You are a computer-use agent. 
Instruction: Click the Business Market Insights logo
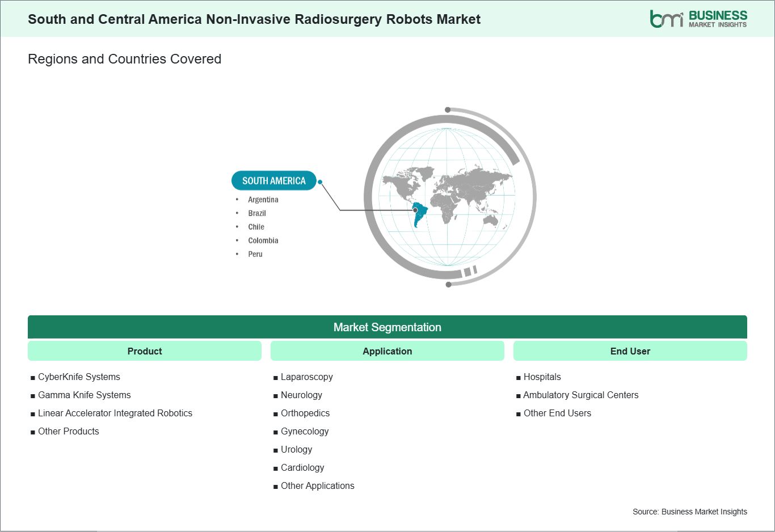(x=698, y=19)
